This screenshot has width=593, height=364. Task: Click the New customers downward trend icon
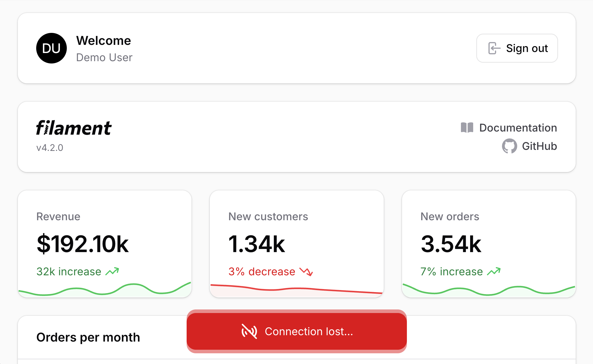click(x=306, y=272)
